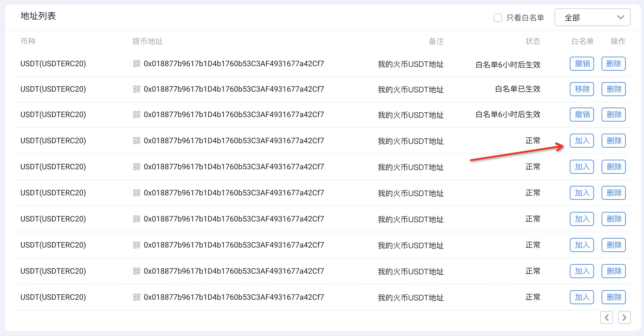
Task: Enable the 只看白名单 checkbox
Action: 498,18
